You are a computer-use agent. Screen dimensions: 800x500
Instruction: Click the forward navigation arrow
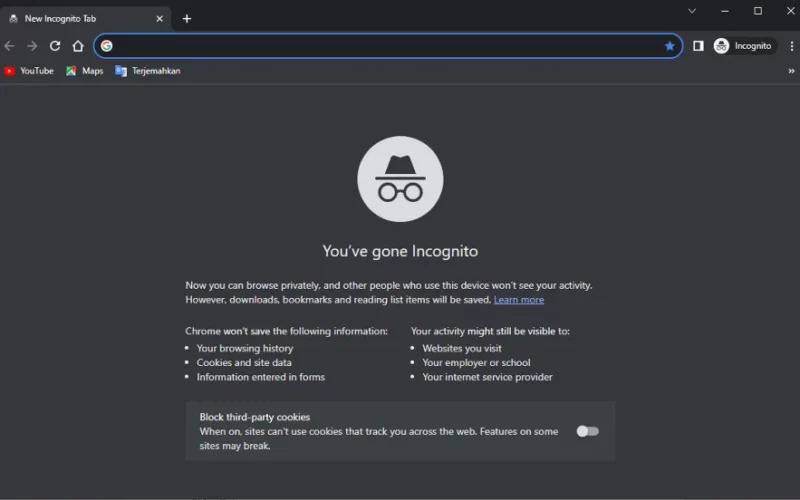tap(32, 46)
